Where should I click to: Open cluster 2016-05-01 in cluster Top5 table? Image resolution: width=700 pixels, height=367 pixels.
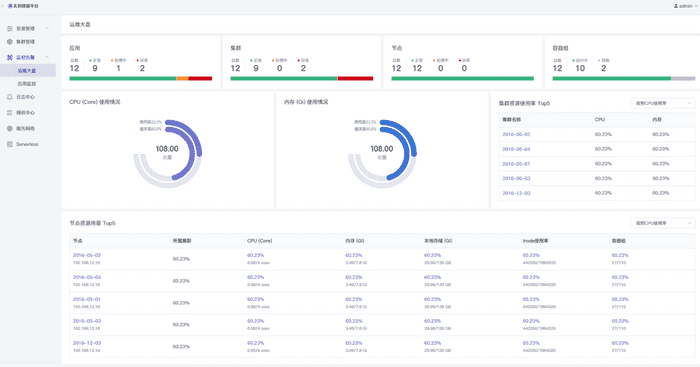(516, 164)
